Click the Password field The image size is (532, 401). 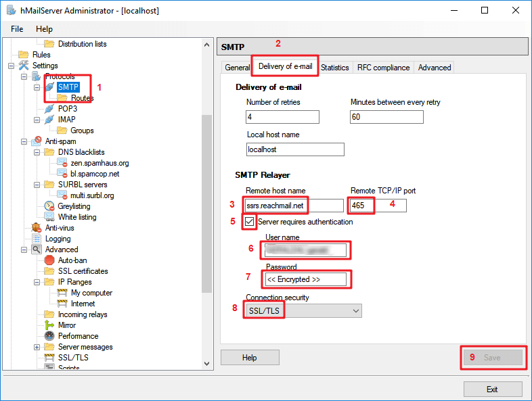pos(305,279)
